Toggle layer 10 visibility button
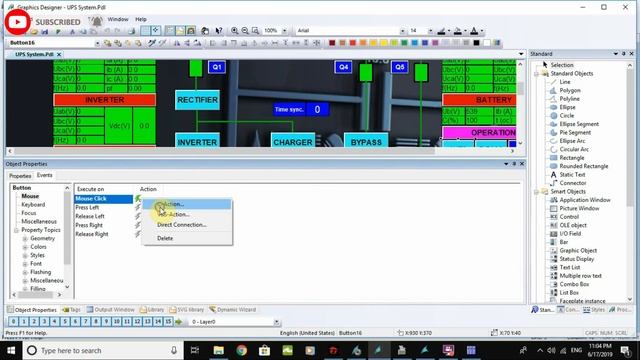The width and height of the screenshot is (640, 360). (x=117, y=322)
